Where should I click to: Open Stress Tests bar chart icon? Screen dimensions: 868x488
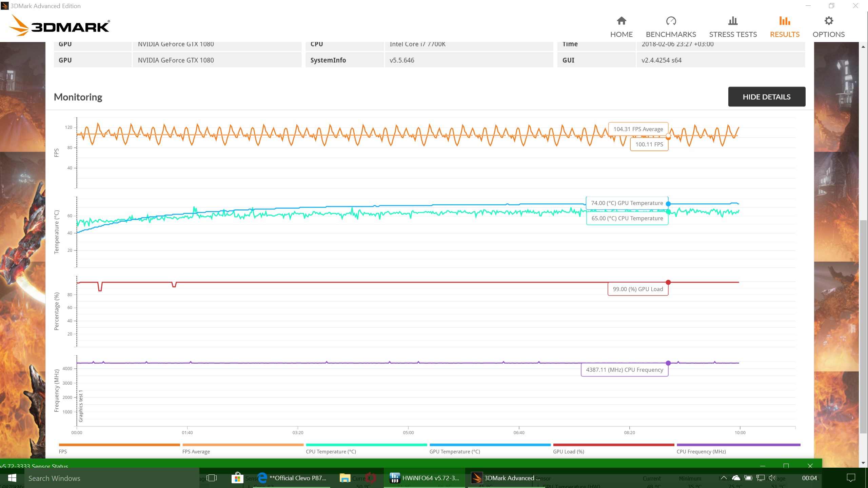733,21
